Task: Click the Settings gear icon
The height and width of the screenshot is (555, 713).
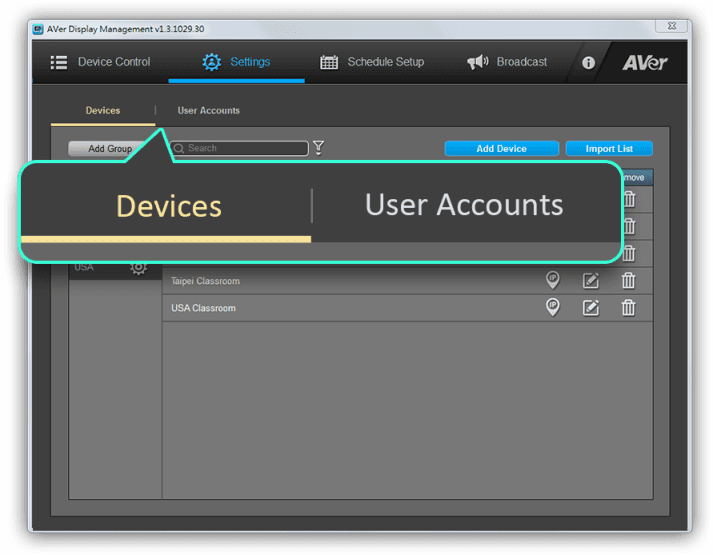Action: pos(212,62)
